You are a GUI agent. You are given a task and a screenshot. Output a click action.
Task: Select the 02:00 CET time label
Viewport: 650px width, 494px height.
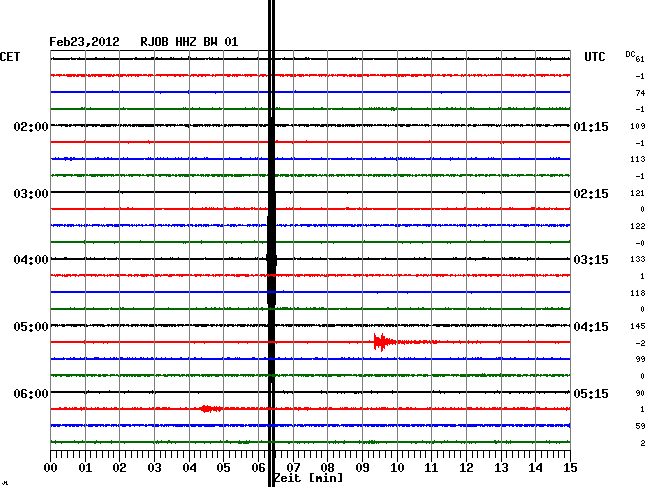click(x=31, y=126)
